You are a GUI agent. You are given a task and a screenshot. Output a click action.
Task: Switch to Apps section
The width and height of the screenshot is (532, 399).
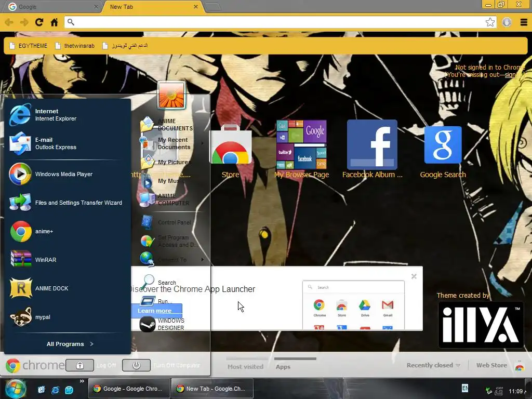point(283,366)
